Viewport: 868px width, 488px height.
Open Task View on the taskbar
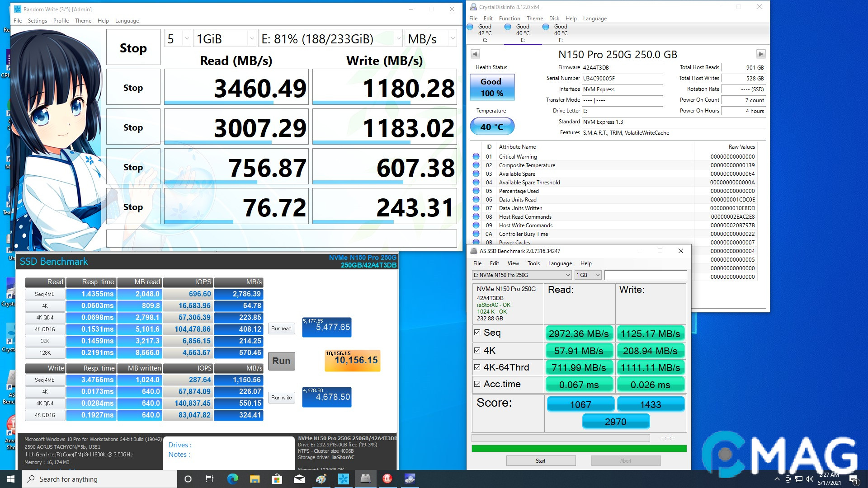click(x=210, y=479)
